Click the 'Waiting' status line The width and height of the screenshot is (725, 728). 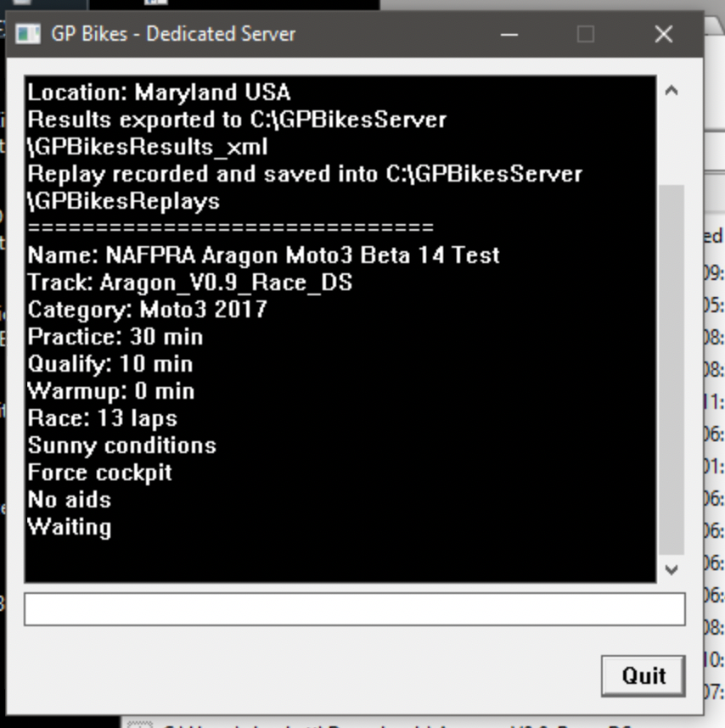coord(70,528)
